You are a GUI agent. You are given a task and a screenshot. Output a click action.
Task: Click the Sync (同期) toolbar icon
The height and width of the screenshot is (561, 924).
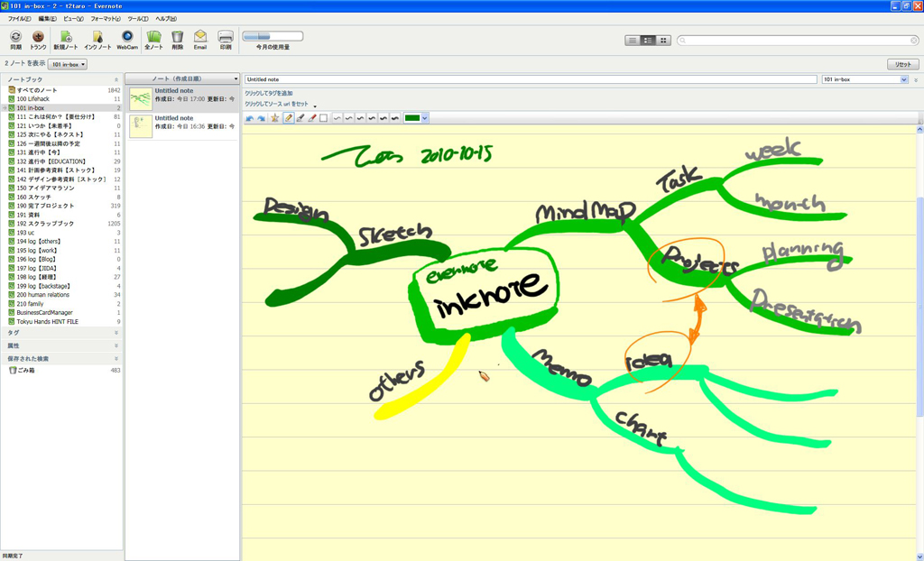(15, 38)
